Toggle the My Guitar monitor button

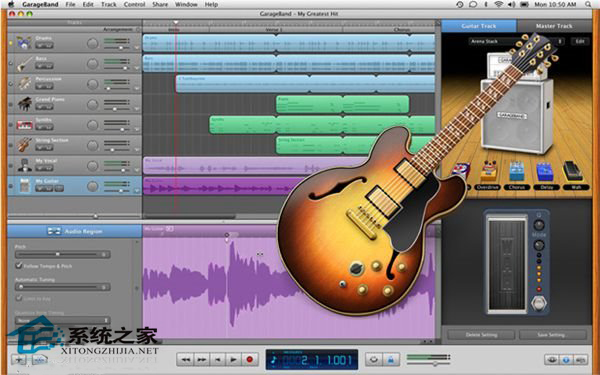point(59,188)
